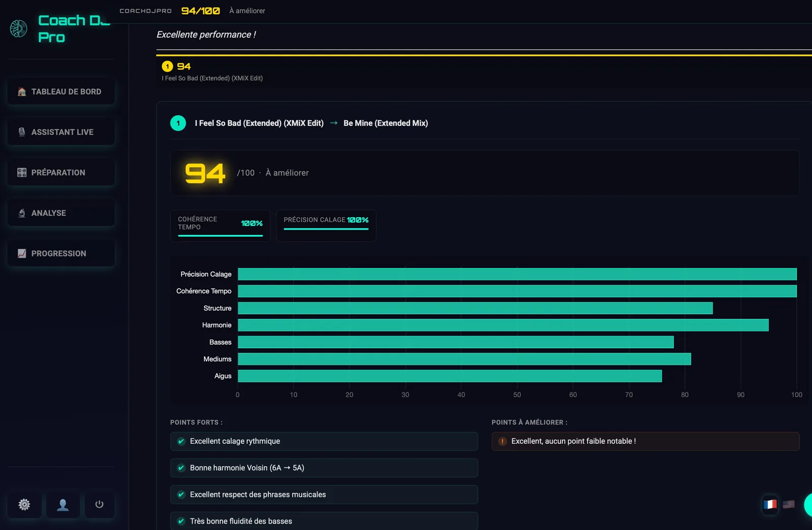Click the power logout button
This screenshot has height=530, width=812.
click(99, 504)
